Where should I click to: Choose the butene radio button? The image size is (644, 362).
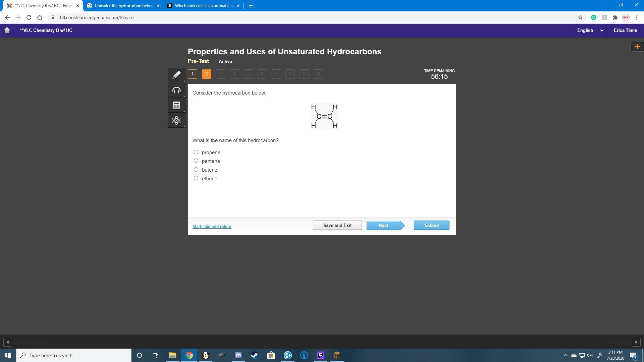[196, 170]
